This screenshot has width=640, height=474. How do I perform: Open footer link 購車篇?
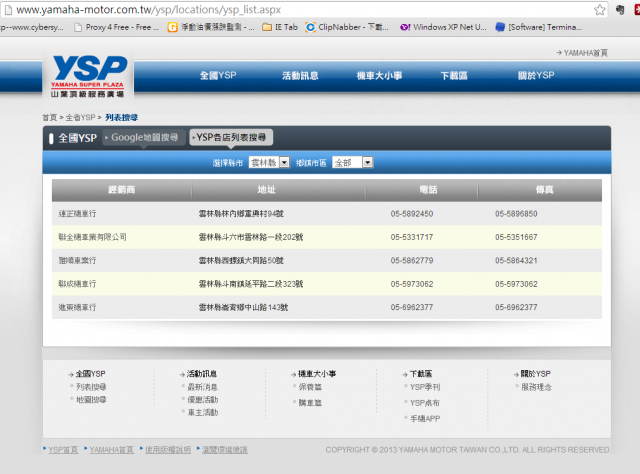point(310,403)
